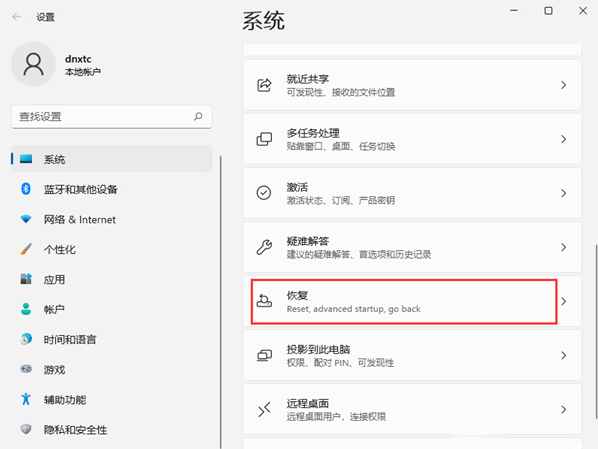
Task: Click the main panel vertical scrollbar
Action: coord(596,331)
